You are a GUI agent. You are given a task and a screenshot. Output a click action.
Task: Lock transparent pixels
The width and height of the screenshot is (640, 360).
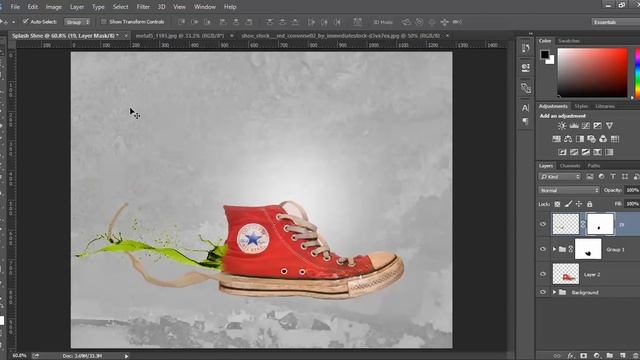coord(557,204)
